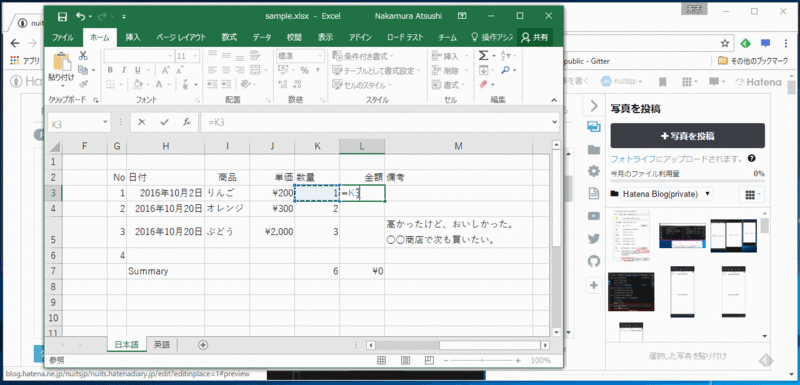
Task: Click the cell borders icon
Action: point(110,84)
